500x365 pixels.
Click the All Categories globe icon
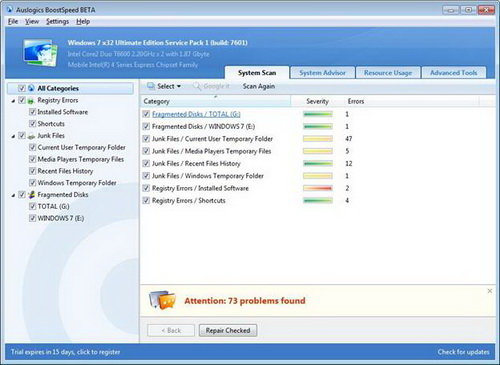(31, 88)
